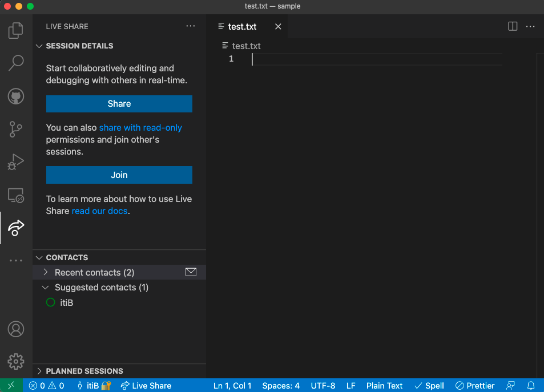The width and height of the screenshot is (544, 392).
Task: Change LF end of line sequence
Action: 350,385
